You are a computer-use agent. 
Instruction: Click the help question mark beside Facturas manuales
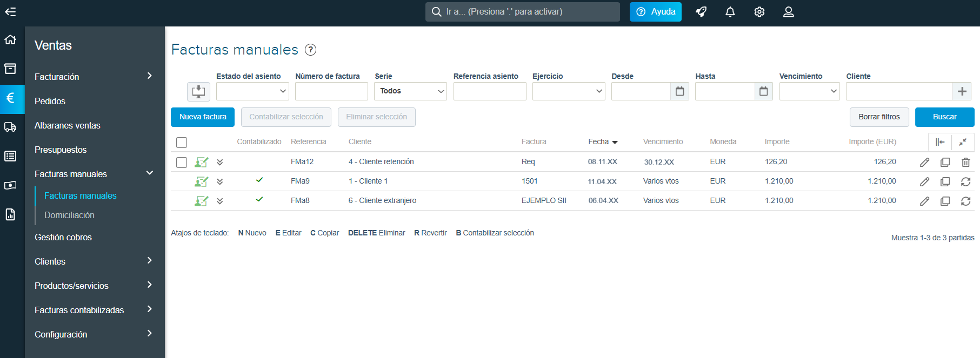[x=311, y=50]
